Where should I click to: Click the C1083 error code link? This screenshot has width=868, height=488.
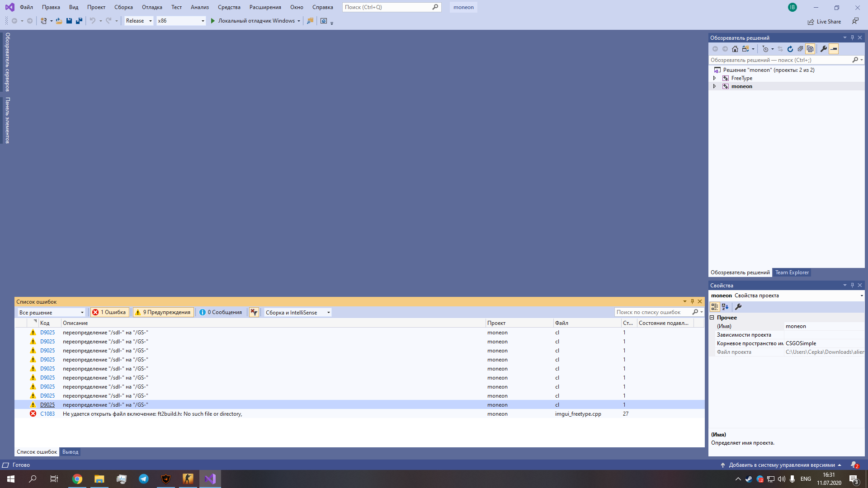coord(47,414)
